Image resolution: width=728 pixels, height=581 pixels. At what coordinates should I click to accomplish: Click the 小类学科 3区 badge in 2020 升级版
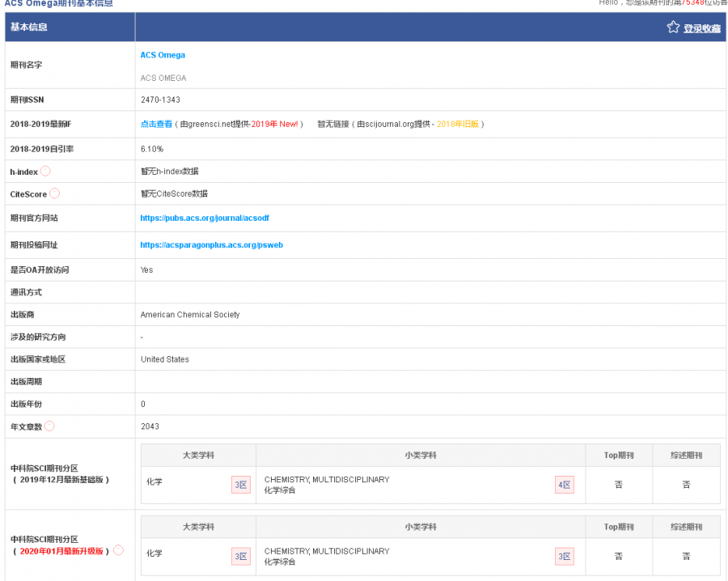564,557
